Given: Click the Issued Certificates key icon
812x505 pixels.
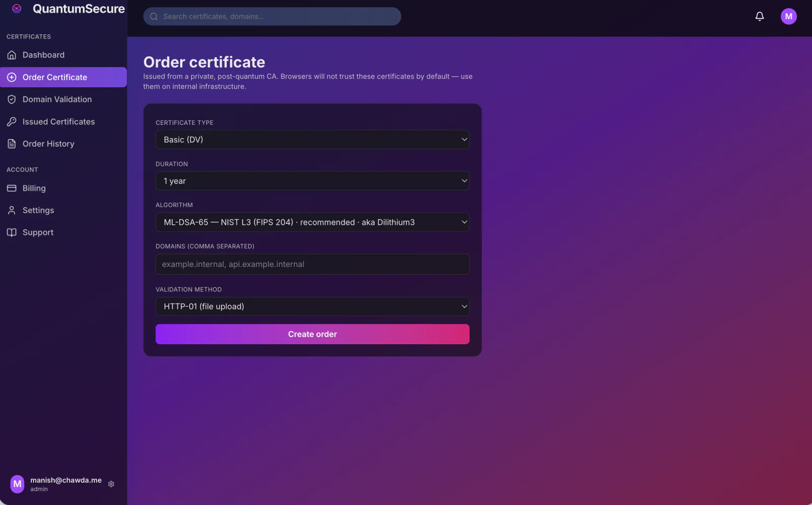Looking at the screenshot, I should pyautogui.click(x=12, y=122).
